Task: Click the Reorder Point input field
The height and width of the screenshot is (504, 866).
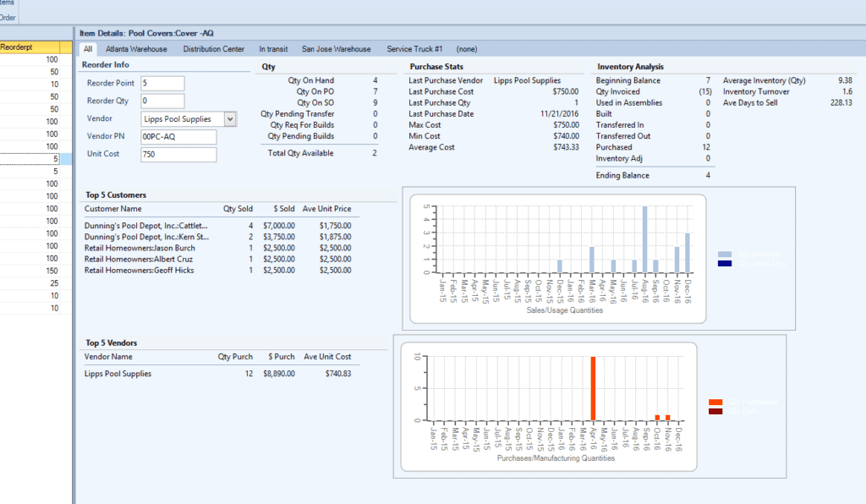Action: coord(162,84)
